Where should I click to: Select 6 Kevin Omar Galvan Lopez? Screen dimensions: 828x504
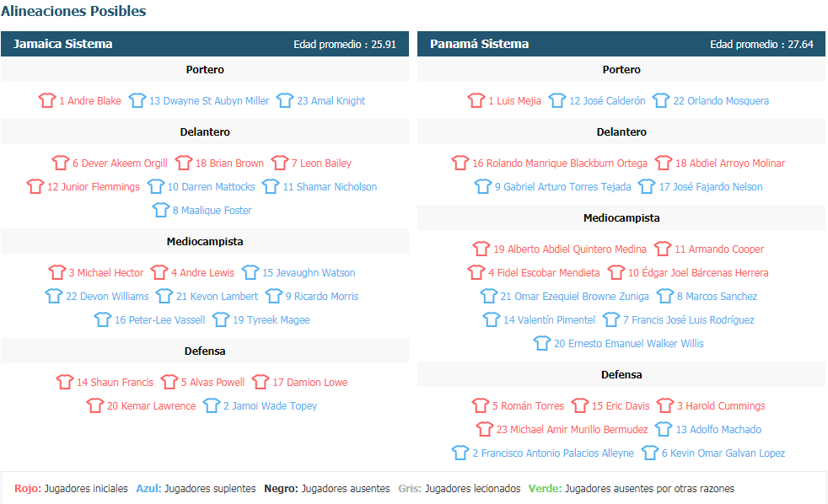[723, 453]
